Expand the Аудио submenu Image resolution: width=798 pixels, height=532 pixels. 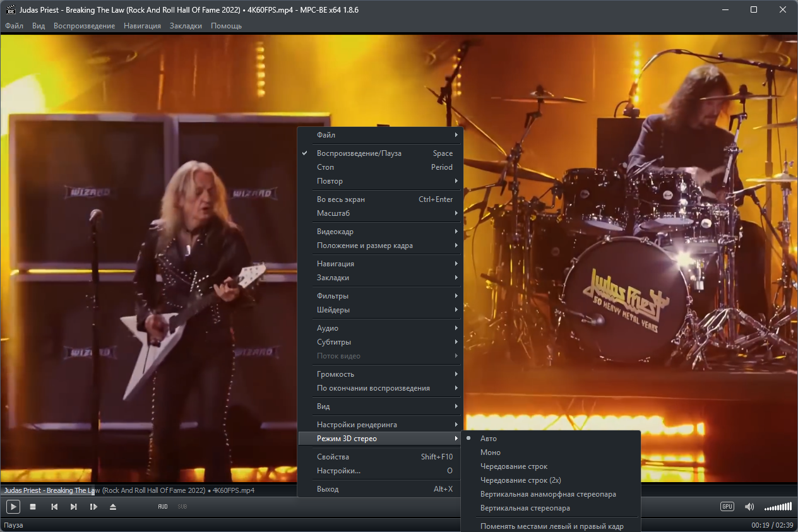[x=381, y=328]
